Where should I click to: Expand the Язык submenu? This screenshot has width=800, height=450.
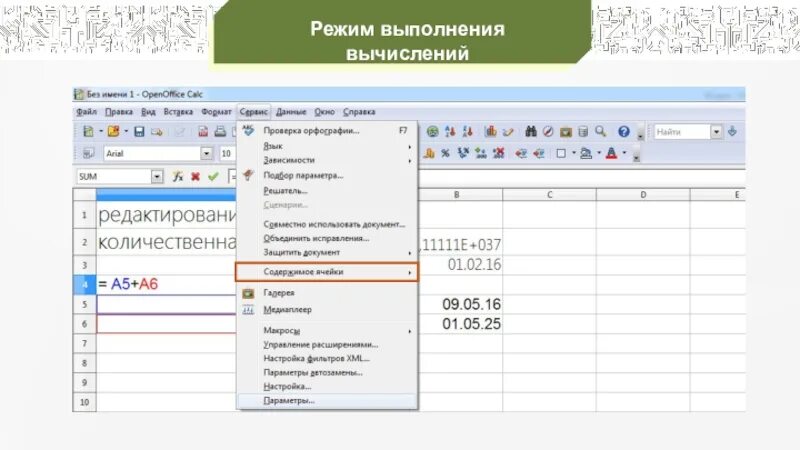[x=327, y=146]
